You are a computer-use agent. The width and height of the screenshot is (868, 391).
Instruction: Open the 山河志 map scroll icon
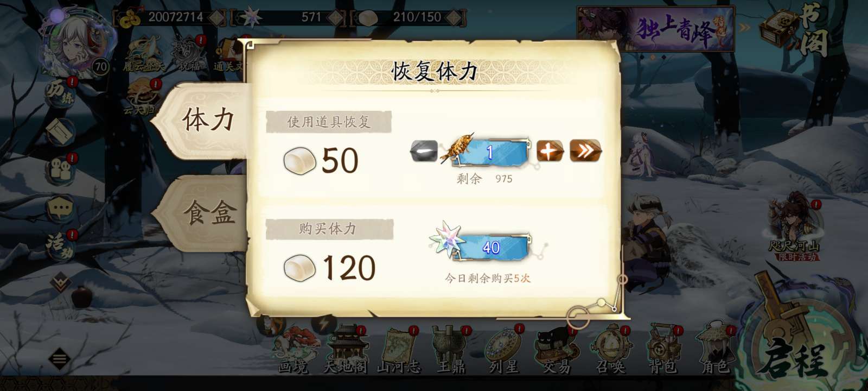[399, 350]
